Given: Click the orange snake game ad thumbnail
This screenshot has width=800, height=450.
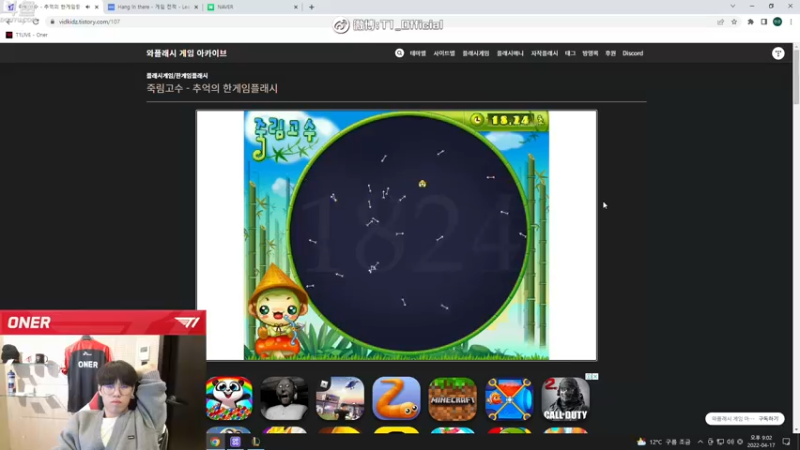Looking at the screenshot, I should [396, 398].
